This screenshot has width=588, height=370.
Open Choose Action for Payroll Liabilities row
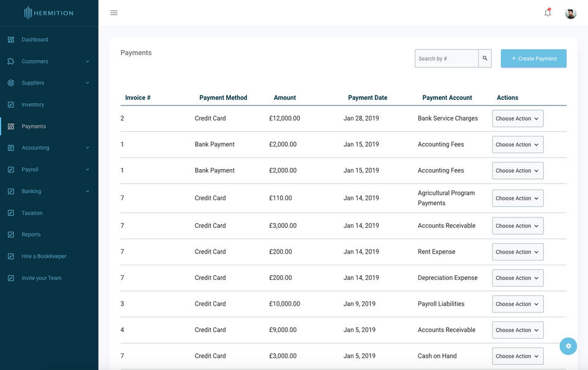(518, 304)
